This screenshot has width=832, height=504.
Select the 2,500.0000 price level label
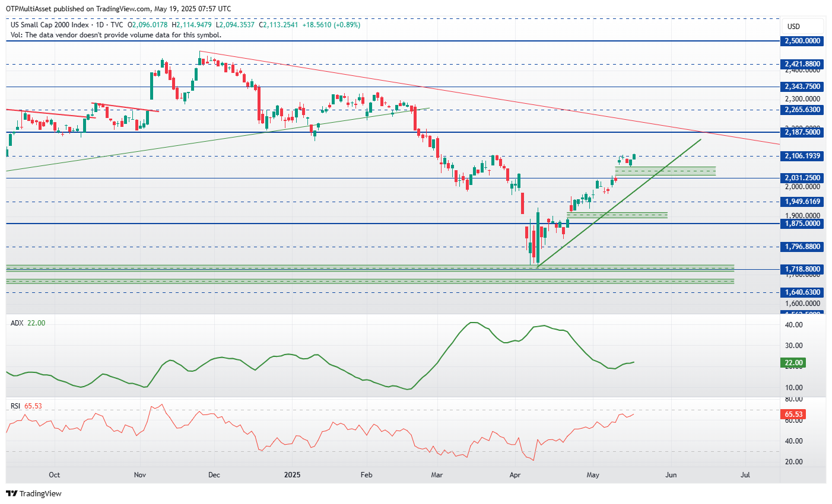click(802, 41)
